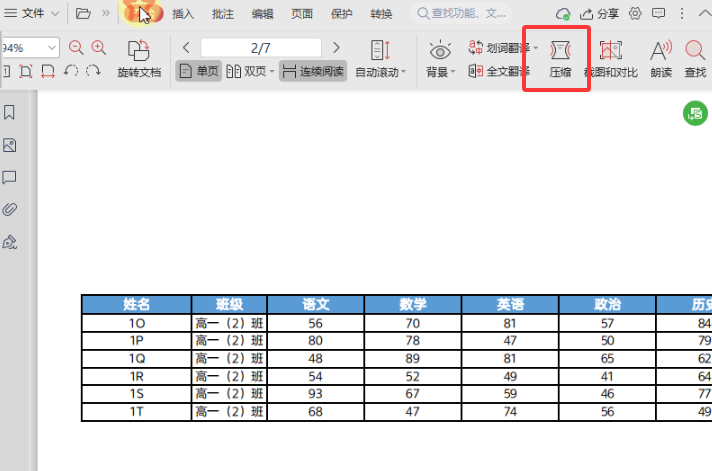Image resolution: width=712 pixels, height=471 pixels.
Task: Click the name cell 1R
Action: (x=136, y=377)
